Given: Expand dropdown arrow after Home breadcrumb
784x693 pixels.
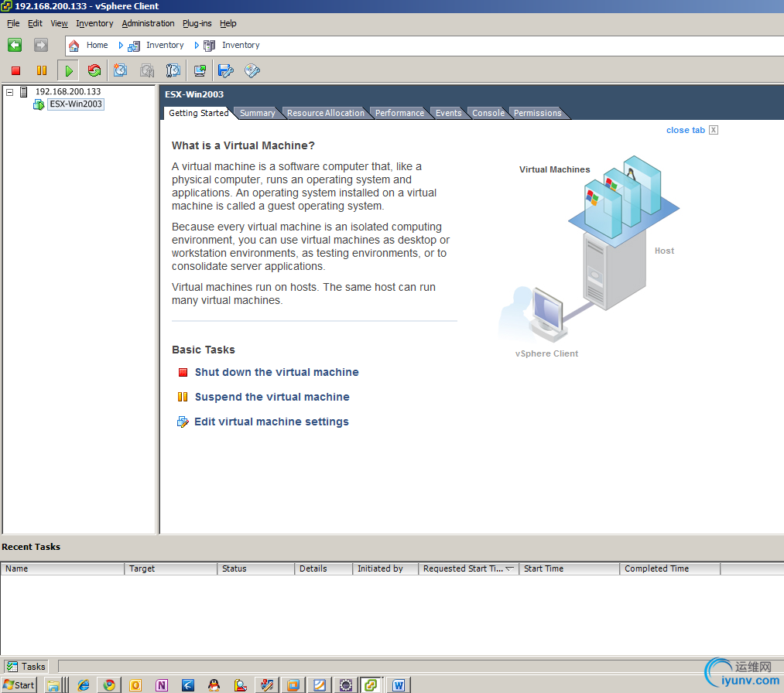Looking at the screenshot, I should [121, 46].
